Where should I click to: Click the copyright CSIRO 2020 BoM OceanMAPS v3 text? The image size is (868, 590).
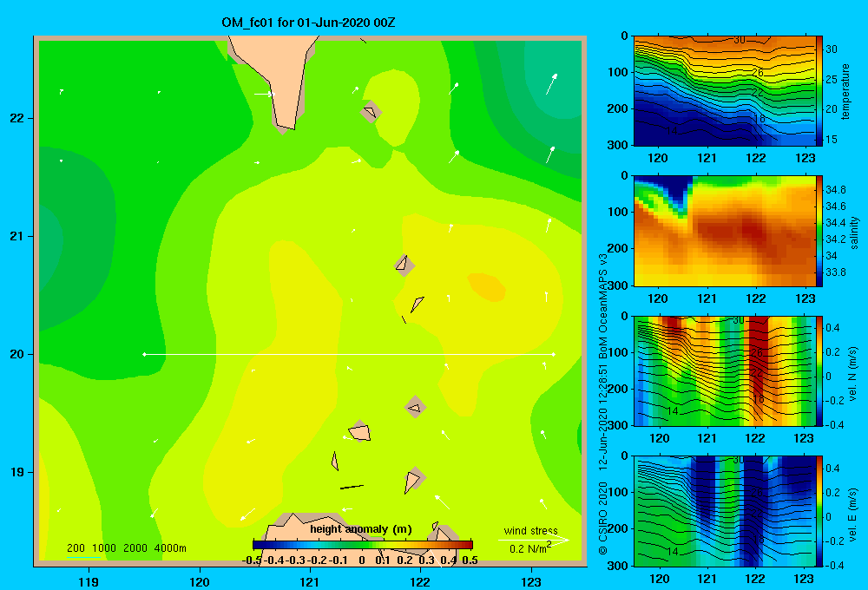[603, 404]
